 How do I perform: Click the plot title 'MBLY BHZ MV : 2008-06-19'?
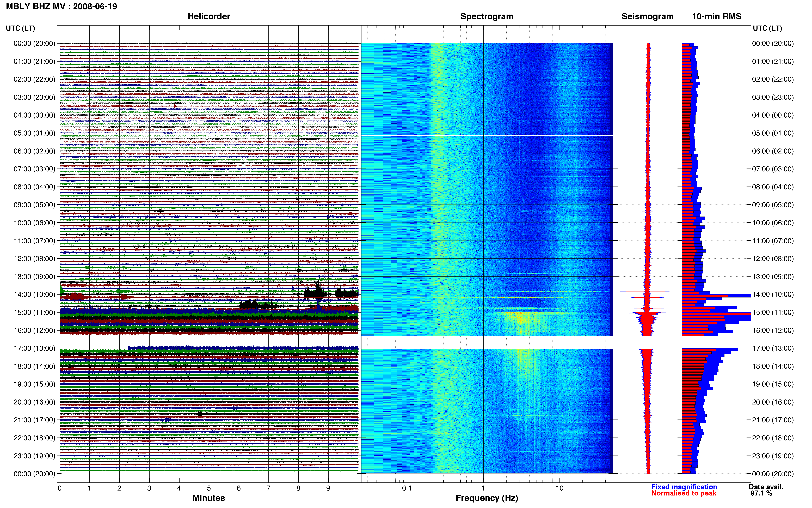(61, 6)
